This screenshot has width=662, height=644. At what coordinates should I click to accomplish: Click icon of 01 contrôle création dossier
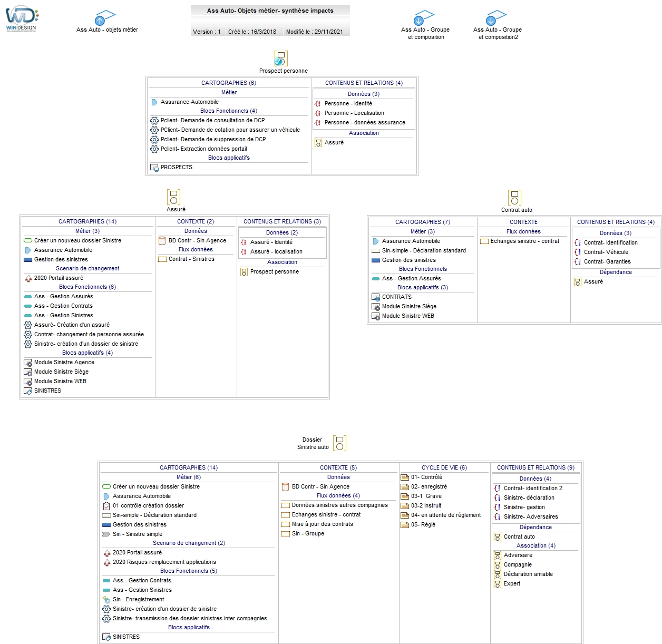click(x=106, y=506)
